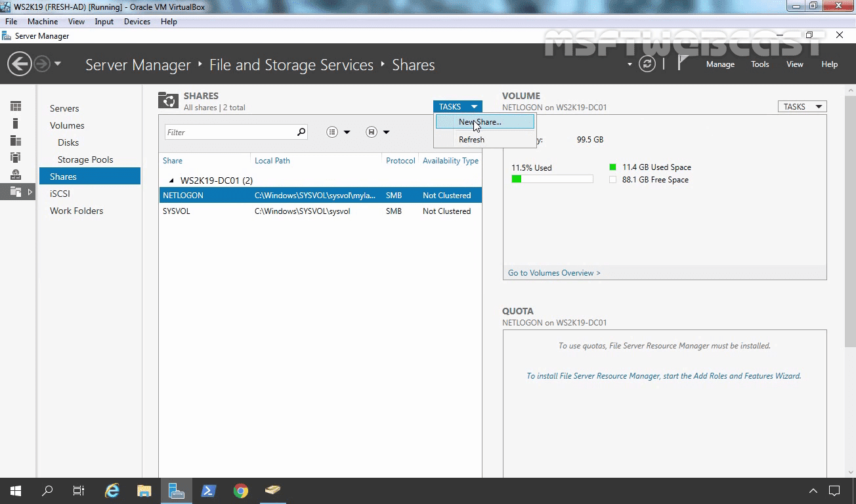Image resolution: width=856 pixels, height=504 pixels.
Task: Launch PowerShell from the taskbar
Action: (209, 490)
